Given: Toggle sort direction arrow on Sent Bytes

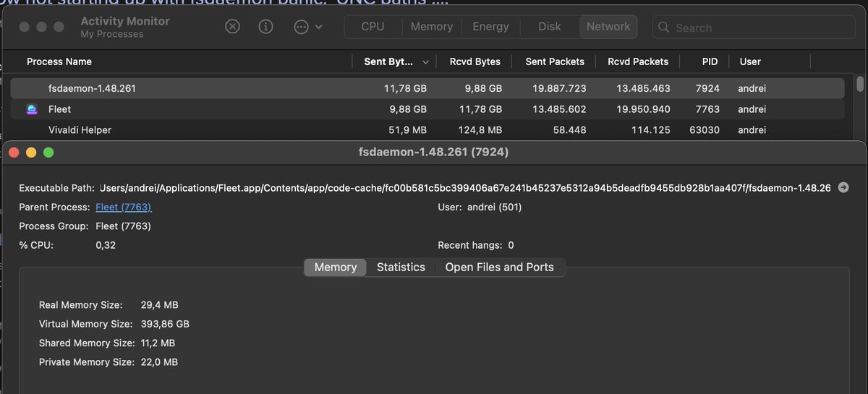Looking at the screenshot, I should [x=426, y=62].
